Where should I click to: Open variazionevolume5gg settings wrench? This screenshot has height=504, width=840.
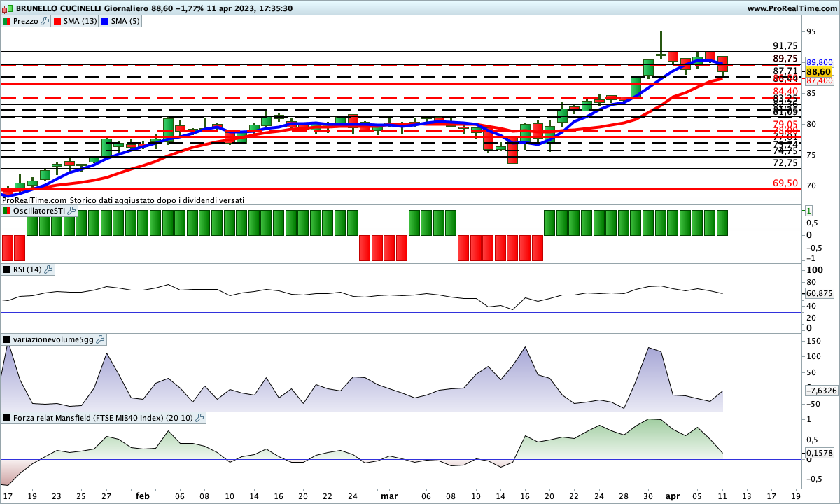(100, 339)
